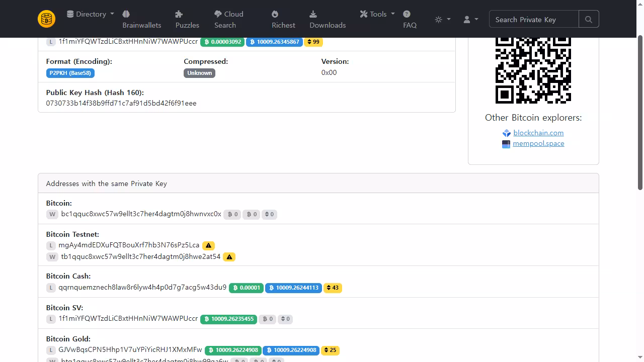The height and width of the screenshot is (362, 644).
Task: Click the mempool.space logo icon
Action: [506, 144]
